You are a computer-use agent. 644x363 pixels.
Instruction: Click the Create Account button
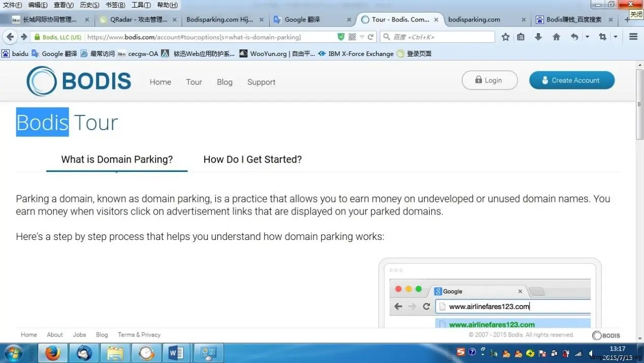572,80
